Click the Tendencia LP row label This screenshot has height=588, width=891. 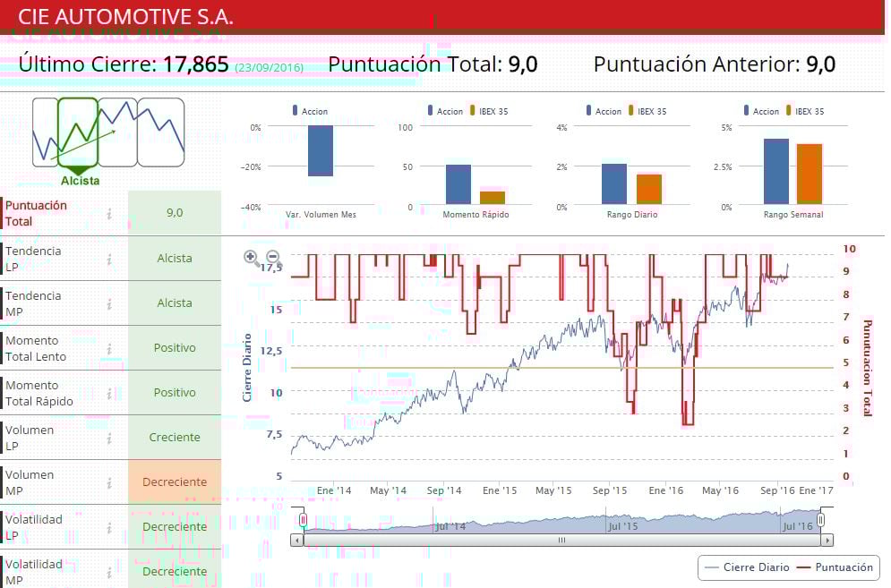(33, 259)
